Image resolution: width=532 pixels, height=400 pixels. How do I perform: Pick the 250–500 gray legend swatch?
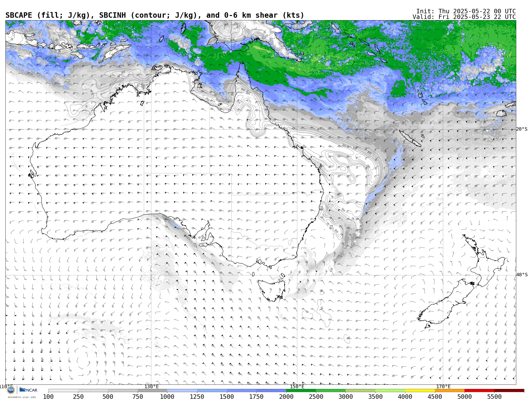point(93,391)
